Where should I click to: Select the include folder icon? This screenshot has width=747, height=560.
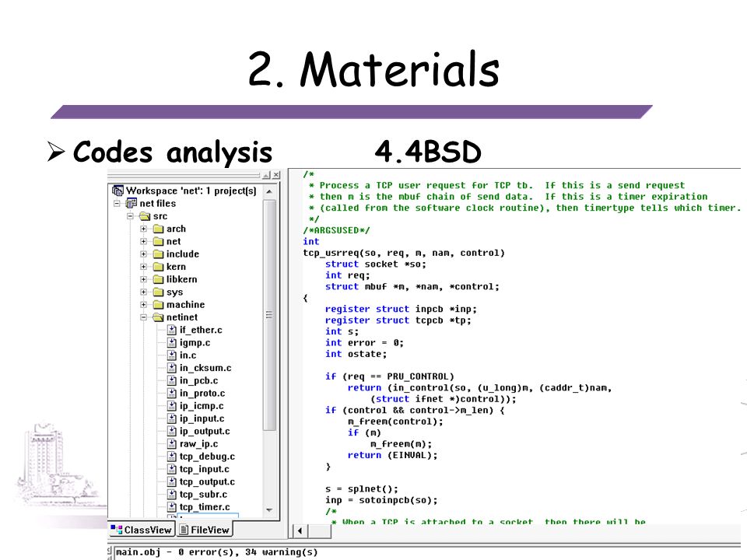(x=158, y=254)
